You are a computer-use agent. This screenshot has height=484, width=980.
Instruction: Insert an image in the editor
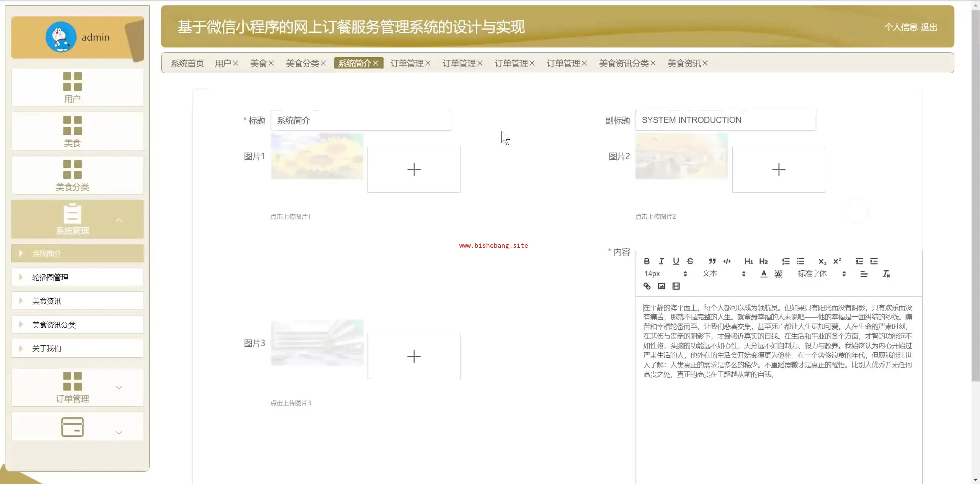coord(661,286)
